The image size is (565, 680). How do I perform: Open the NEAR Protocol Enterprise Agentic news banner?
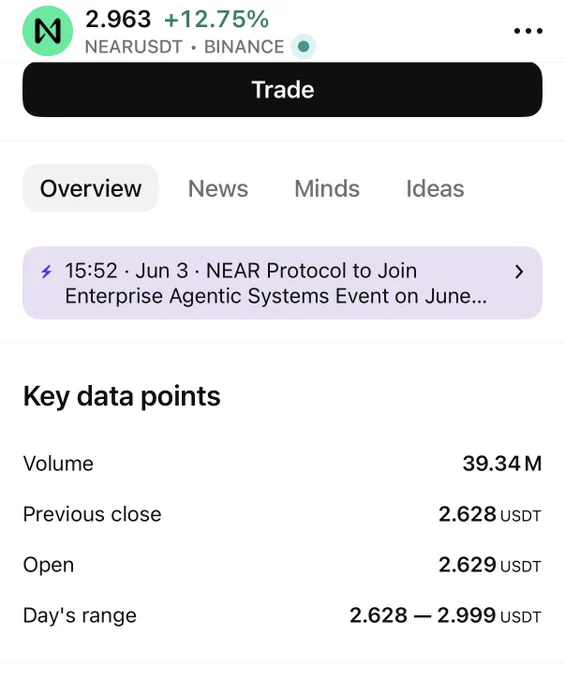tap(282, 283)
